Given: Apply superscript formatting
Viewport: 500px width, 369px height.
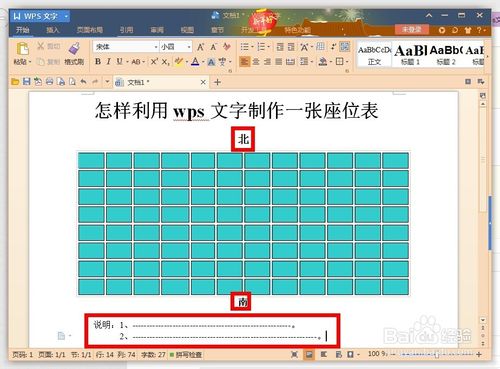Looking at the screenshot, I should [154, 62].
